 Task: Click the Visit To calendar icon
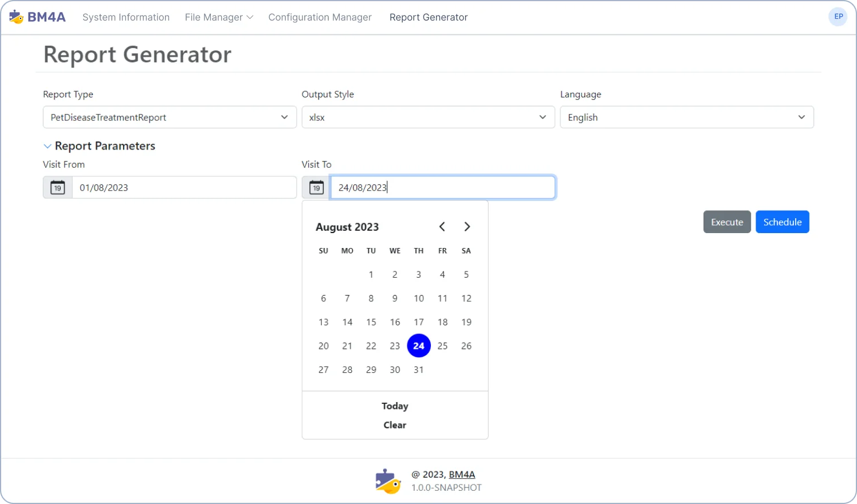click(x=316, y=187)
